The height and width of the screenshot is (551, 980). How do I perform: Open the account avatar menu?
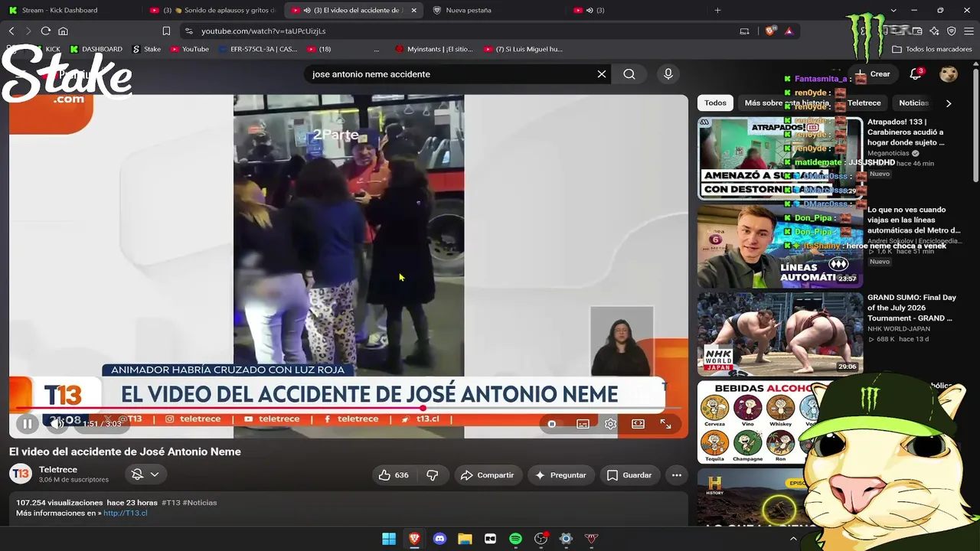[x=949, y=74]
